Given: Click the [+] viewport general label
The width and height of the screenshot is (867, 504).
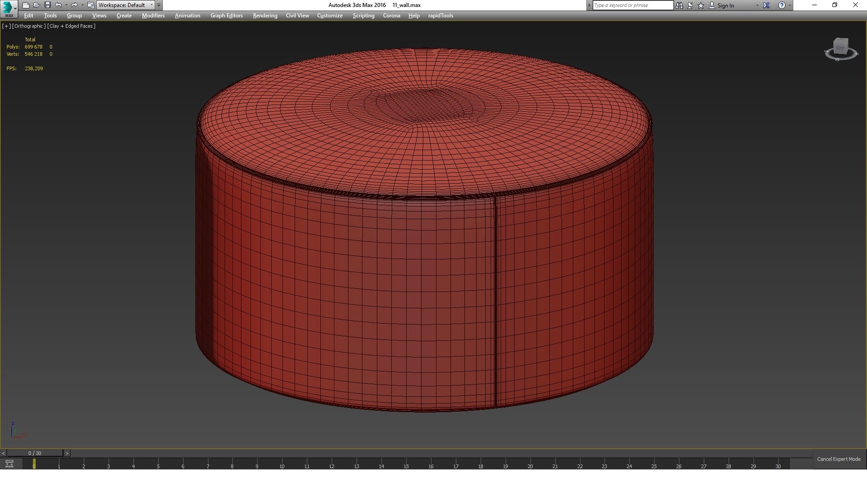Looking at the screenshot, I should [x=6, y=26].
